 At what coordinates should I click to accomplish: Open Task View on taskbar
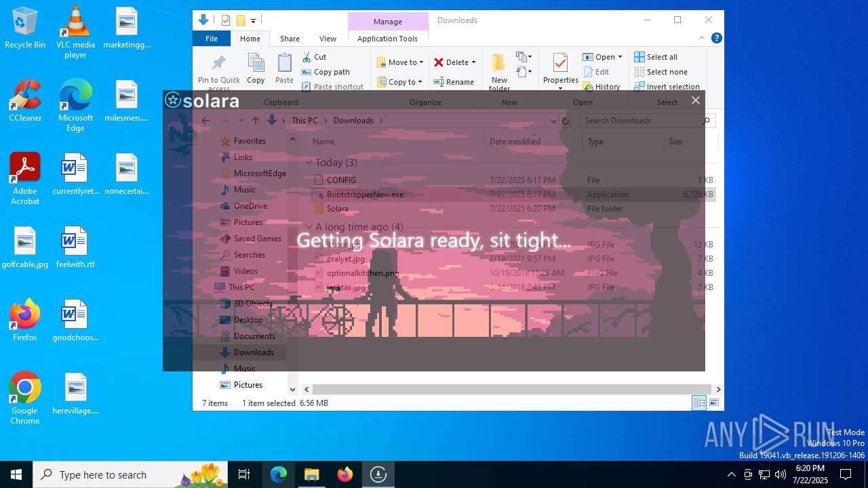[244, 474]
